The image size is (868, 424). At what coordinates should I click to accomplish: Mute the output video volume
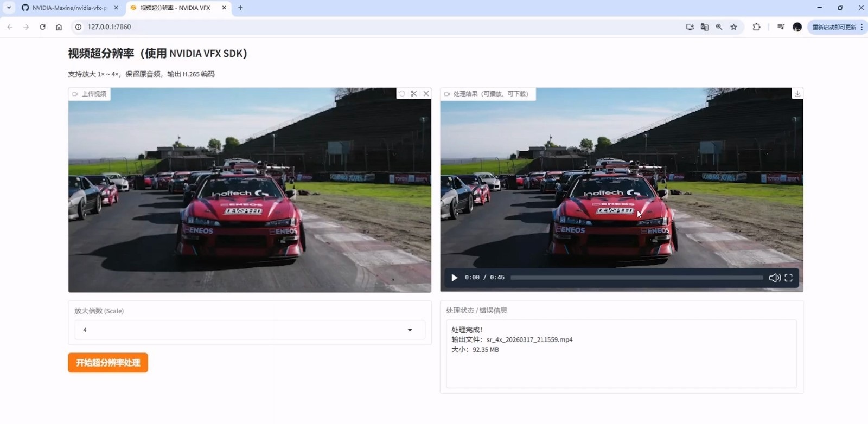774,278
